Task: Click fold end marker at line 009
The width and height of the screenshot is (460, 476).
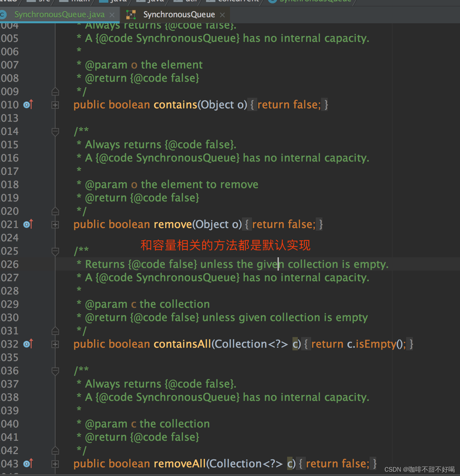Action: click(x=55, y=91)
